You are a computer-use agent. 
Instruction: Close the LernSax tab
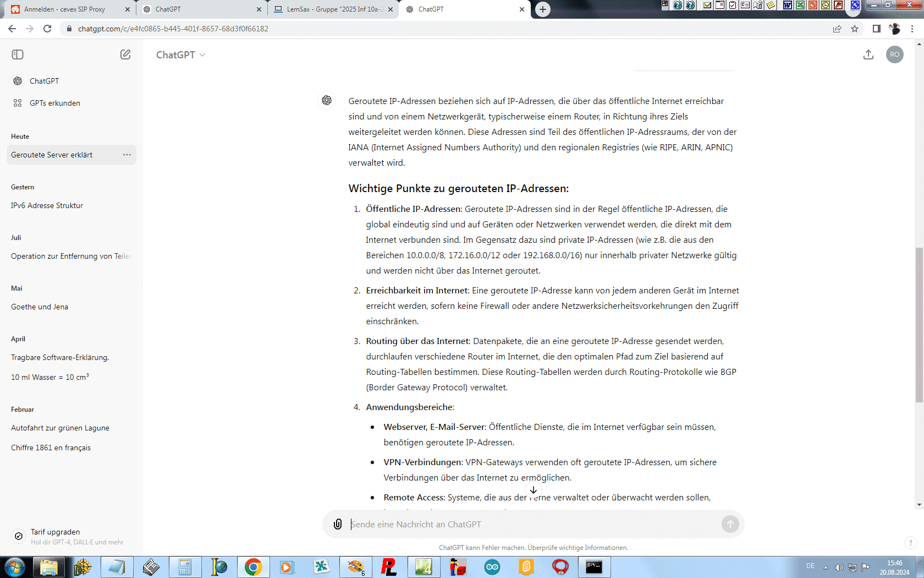tap(391, 9)
